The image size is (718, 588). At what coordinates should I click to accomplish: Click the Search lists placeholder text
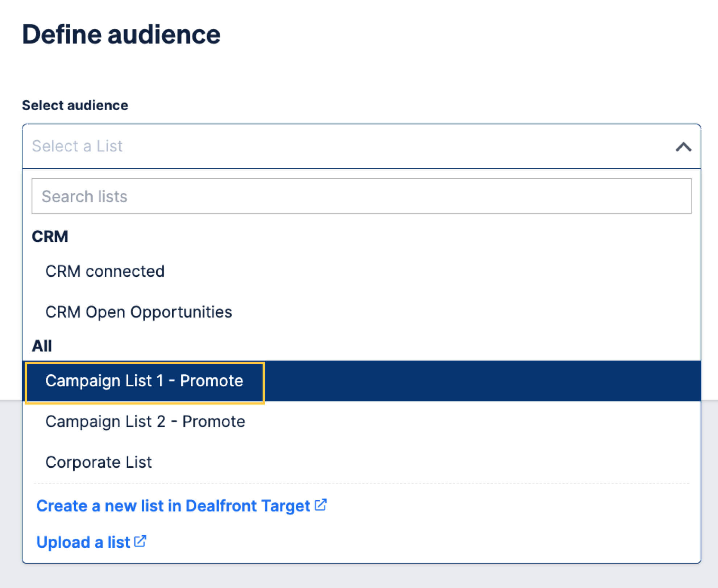click(x=84, y=196)
